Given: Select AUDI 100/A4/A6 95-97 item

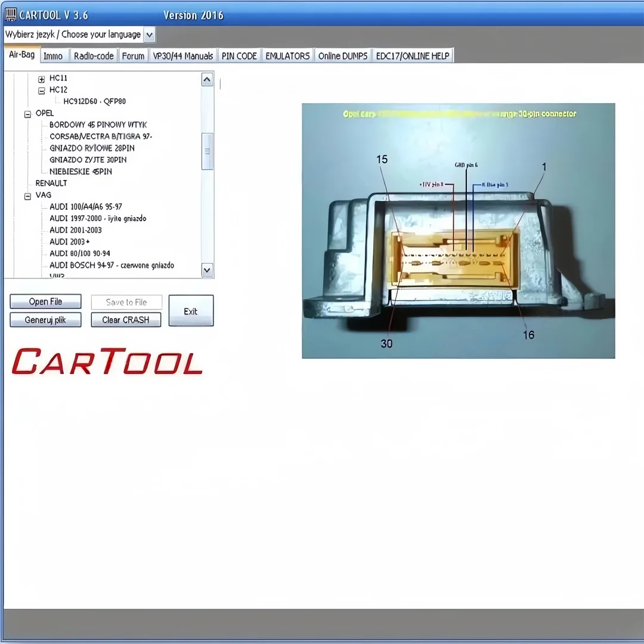Looking at the screenshot, I should coord(85,206).
